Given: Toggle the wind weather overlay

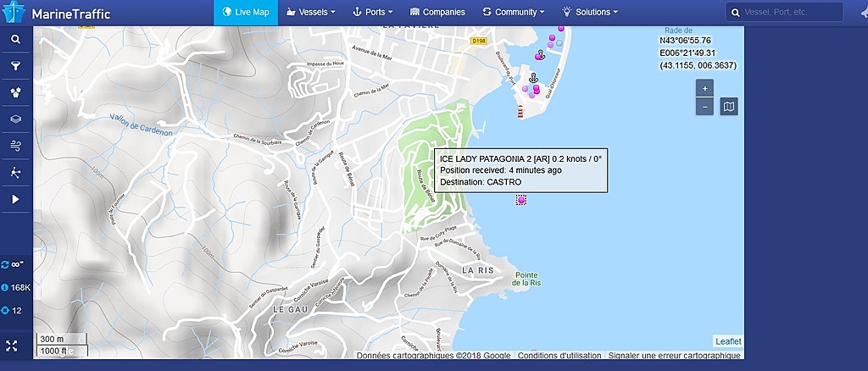Looking at the screenshot, I should point(16,146).
